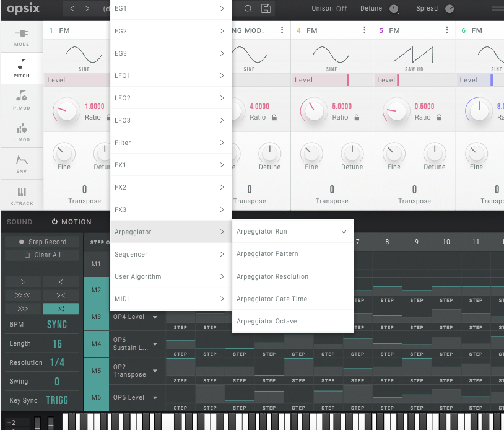Click operator 5 Transpose value
This screenshot has width=504, height=430.
coord(414,190)
